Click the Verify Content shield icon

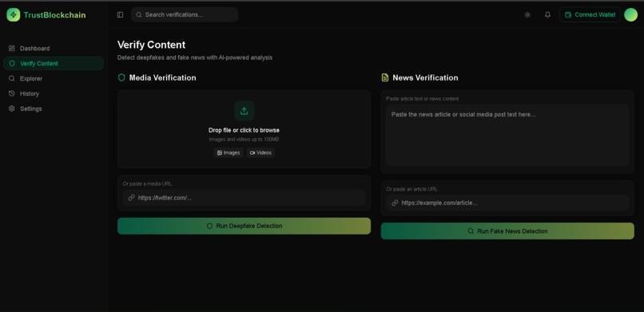[x=11, y=64]
